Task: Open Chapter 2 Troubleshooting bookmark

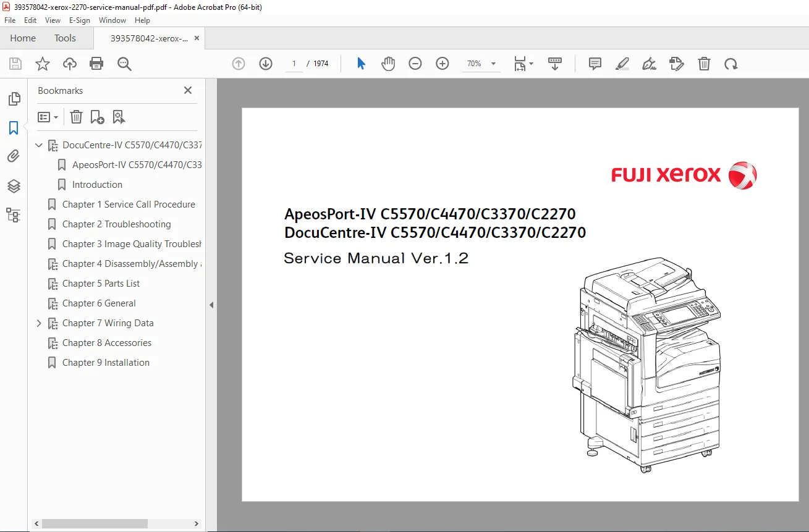Action: [117, 224]
